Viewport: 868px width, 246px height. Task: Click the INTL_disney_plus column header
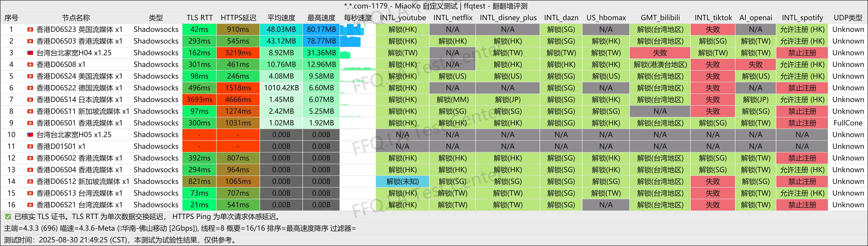[x=508, y=18]
